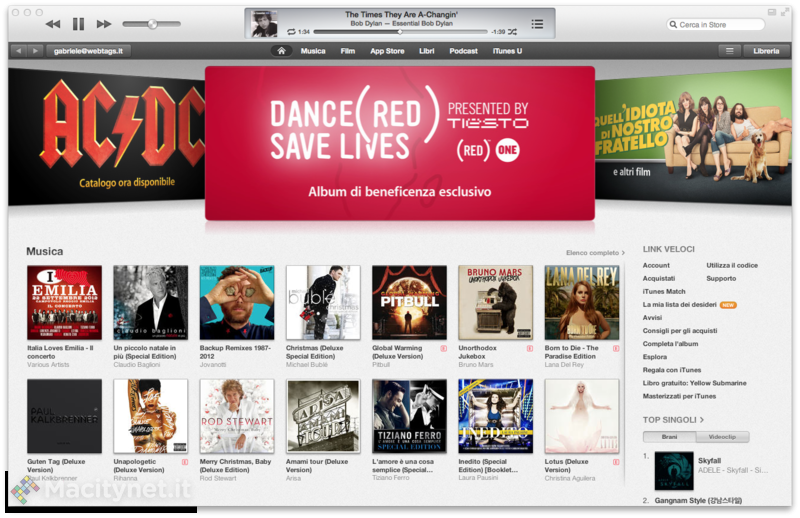Select the Brani tab in Top Singoli

coord(669,437)
